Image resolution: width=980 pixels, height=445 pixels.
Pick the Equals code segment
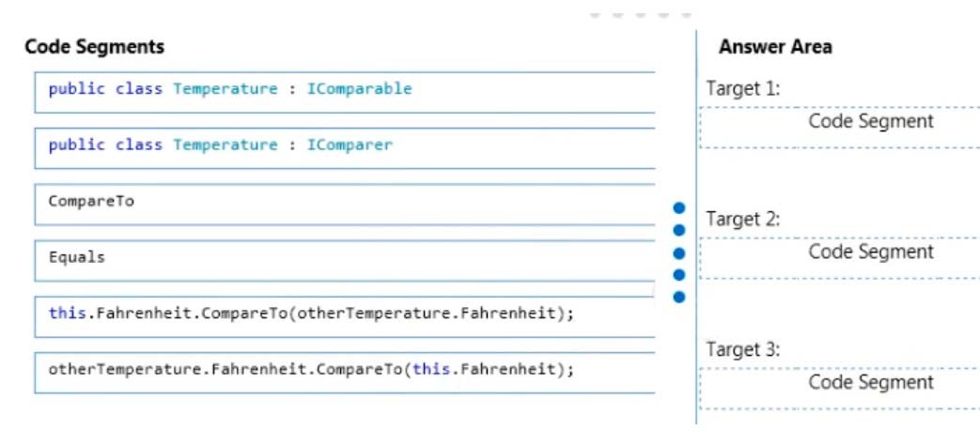click(345, 261)
